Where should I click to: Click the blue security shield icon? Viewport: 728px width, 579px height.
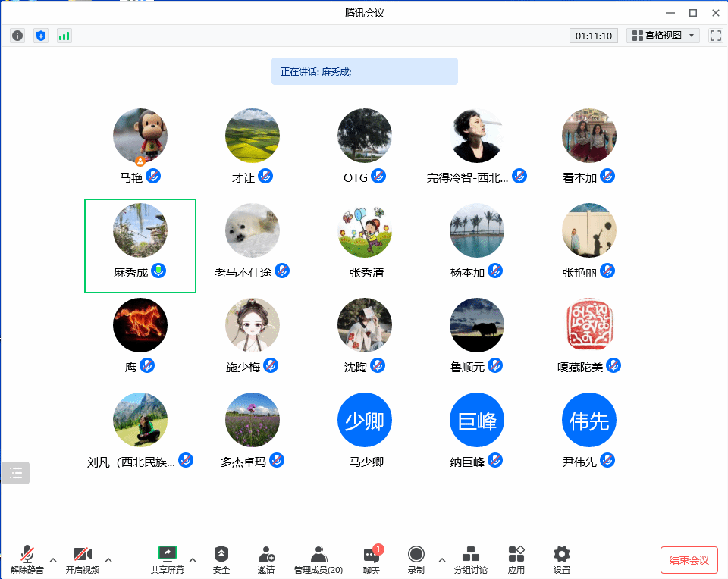(41, 36)
